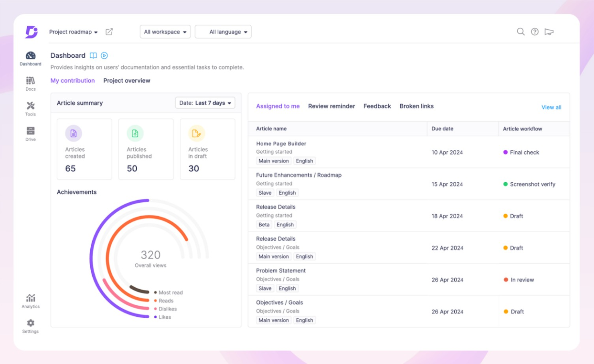Open the Date Last 7 days dropdown
The width and height of the screenshot is (594, 364).
[x=205, y=103]
